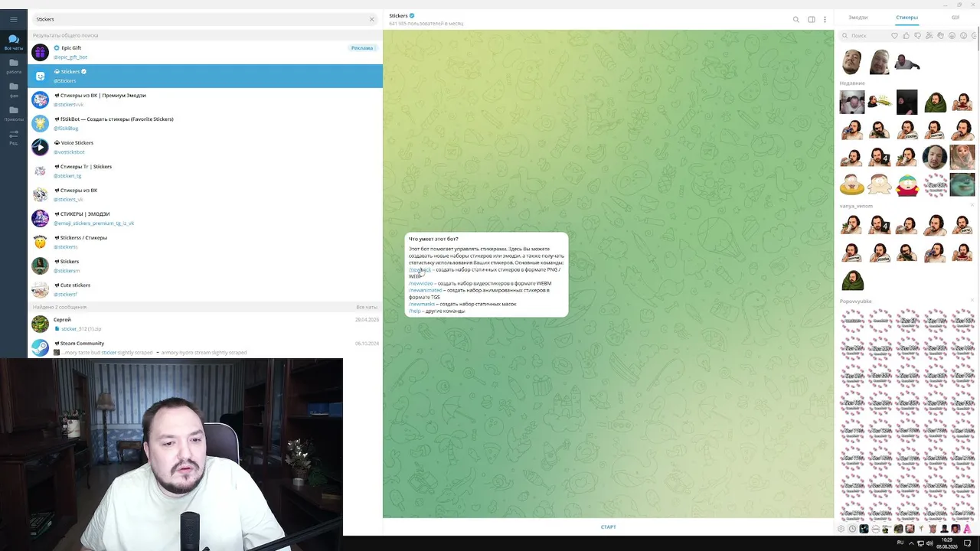Select the Все чаты folder
Viewport: 980px width, 551px height.
coord(13,42)
